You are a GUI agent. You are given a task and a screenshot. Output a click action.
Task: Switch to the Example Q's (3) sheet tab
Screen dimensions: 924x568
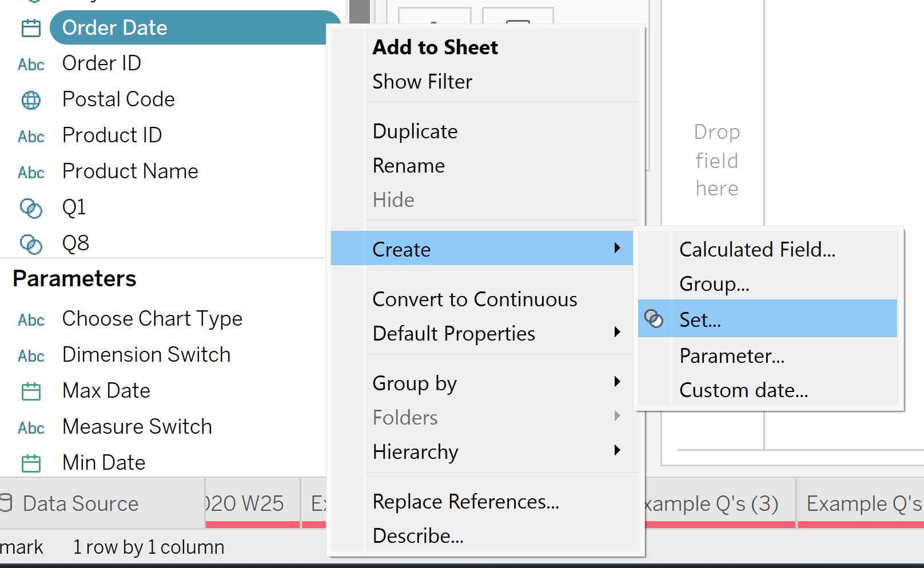[x=712, y=503]
